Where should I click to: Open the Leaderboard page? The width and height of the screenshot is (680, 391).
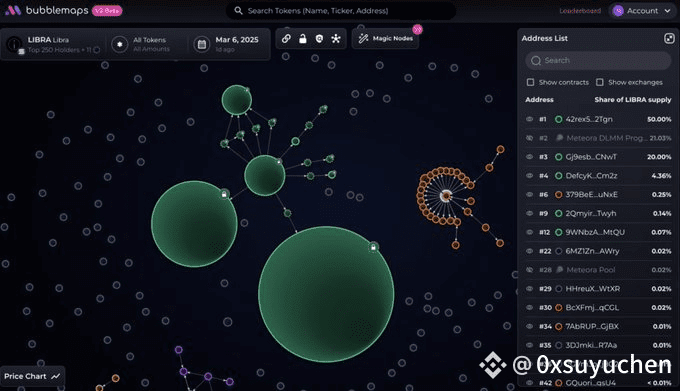click(x=580, y=11)
